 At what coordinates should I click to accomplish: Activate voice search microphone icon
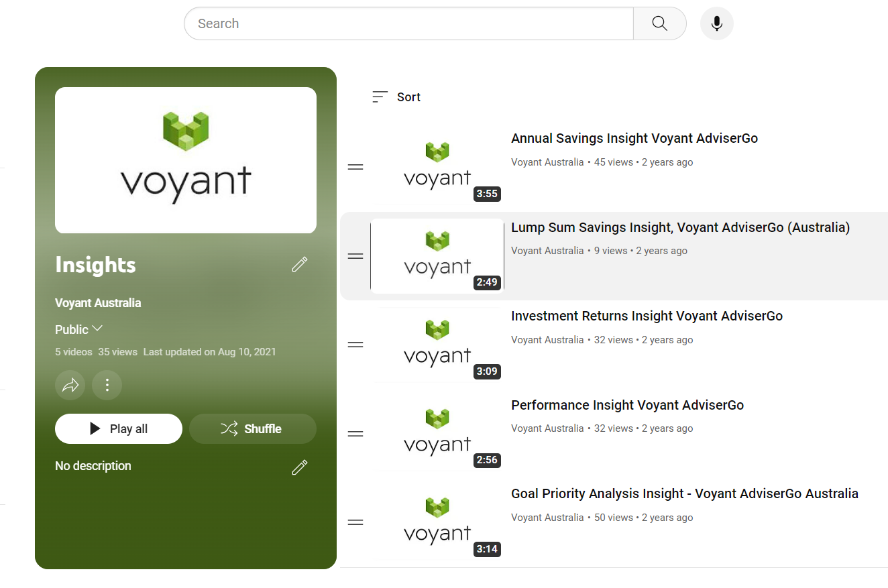[x=717, y=23]
